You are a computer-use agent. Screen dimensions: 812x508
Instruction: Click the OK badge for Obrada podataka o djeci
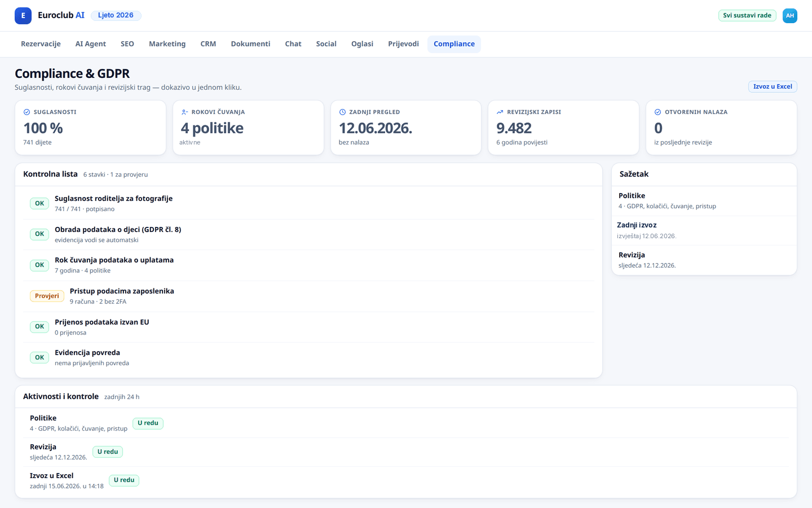pyautogui.click(x=39, y=234)
